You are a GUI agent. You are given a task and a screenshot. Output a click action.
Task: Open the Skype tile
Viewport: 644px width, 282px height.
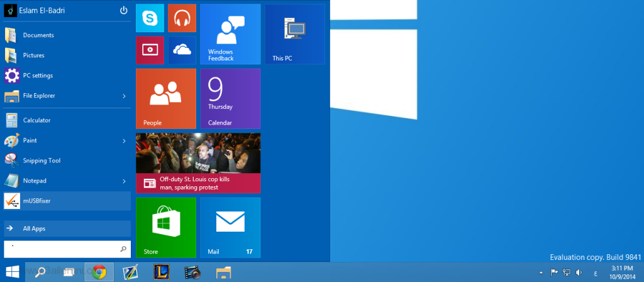point(150,18)
